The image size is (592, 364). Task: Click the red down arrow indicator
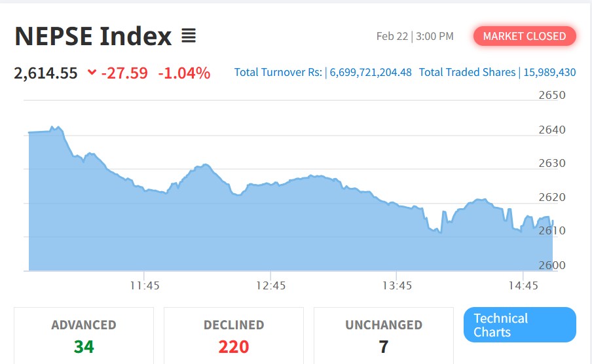point(92,72)
